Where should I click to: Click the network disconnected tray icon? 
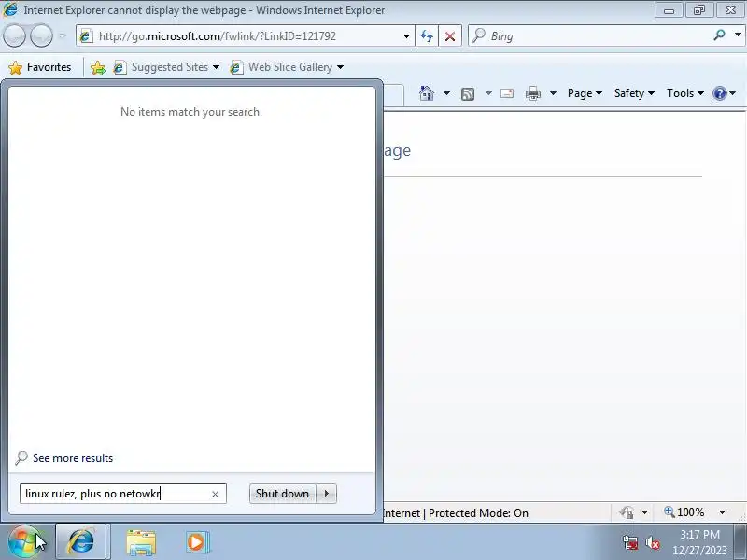coord(630,542)
